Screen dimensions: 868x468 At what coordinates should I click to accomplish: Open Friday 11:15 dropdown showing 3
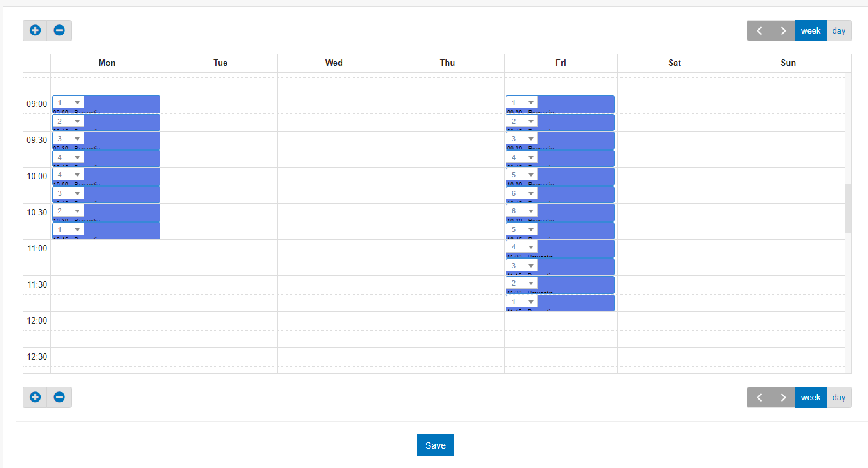(x=522, y=266)
